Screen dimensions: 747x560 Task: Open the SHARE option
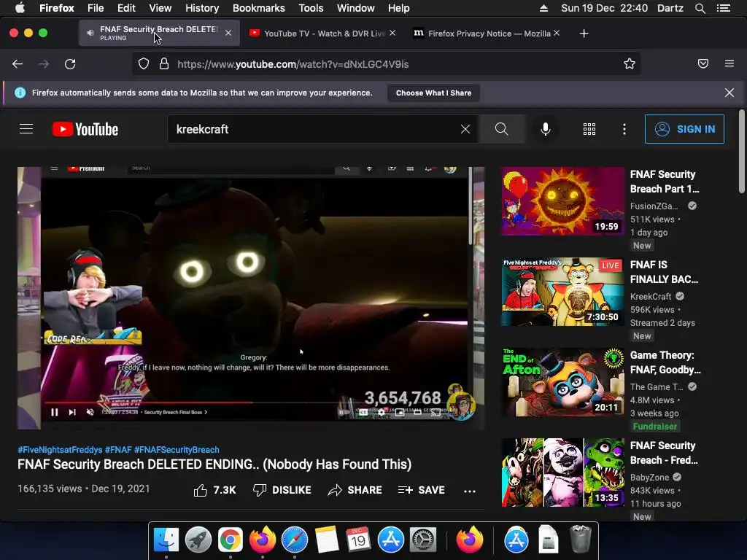click(x=355, y=490)
